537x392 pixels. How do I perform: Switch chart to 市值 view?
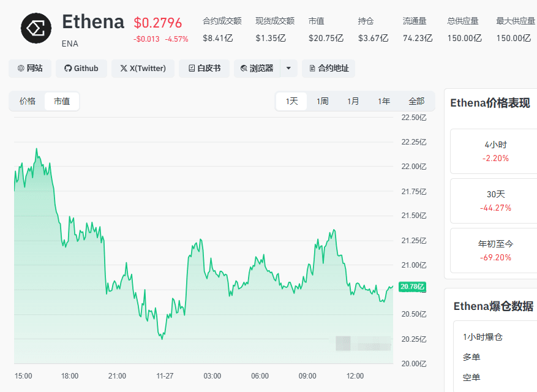click(x=62, y=101)
